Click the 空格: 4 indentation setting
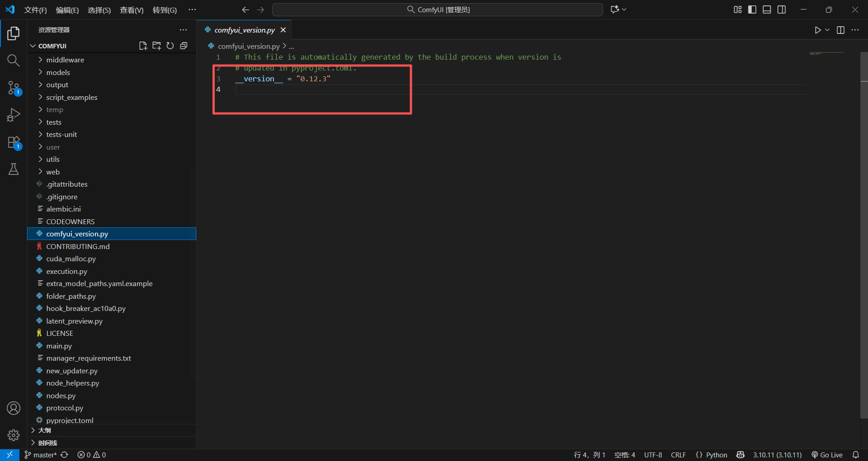The height and width of the screenshot is (461, 868). click(x=625, y=455)
